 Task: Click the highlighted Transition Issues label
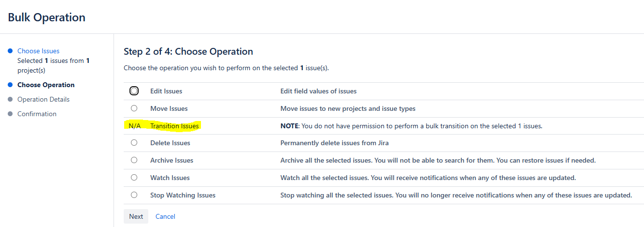pyautogui.click(x=174, y=126)
